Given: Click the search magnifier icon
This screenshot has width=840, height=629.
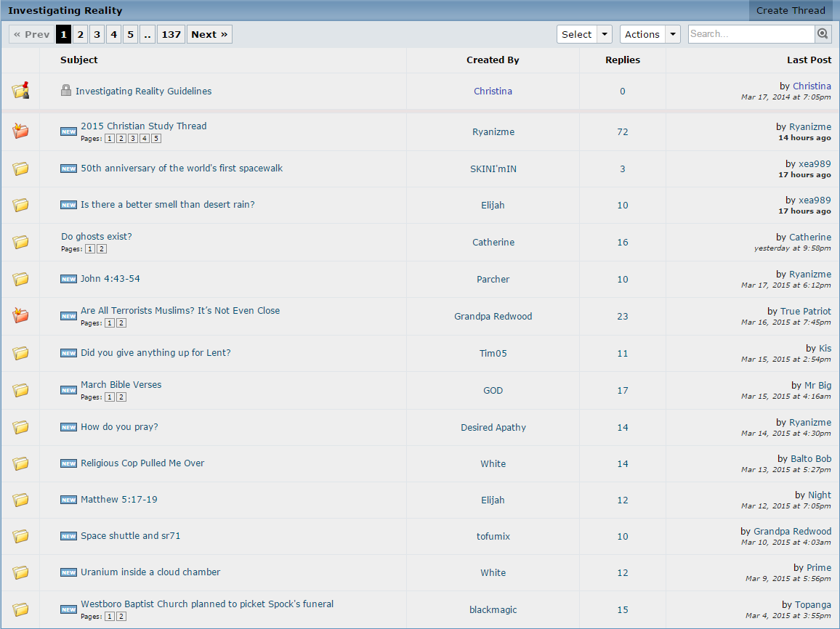Looking at the screenshot, I should pyautogui.click(x=823, y=34).
